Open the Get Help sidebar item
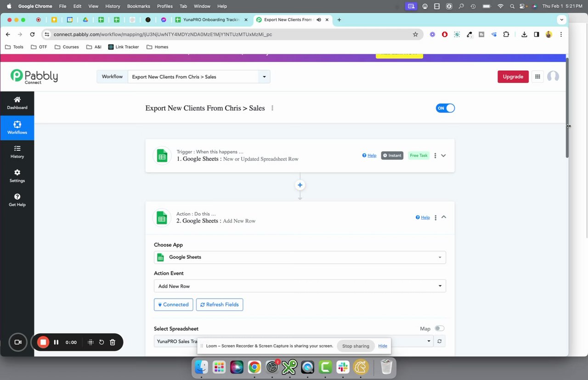The width and height of the screenshot is (588, 380). [x=17, y=200]
